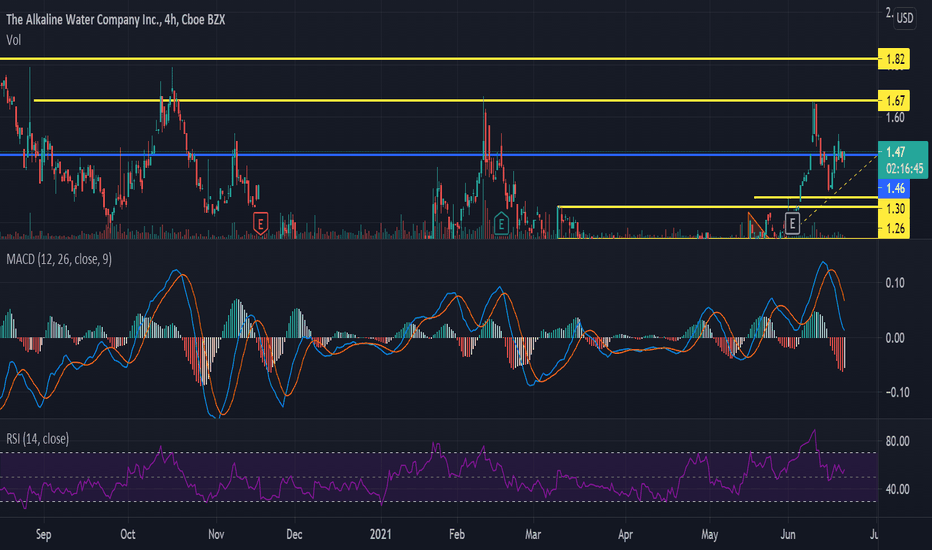
Task: Click the May date label
Action: click(710, 534)
